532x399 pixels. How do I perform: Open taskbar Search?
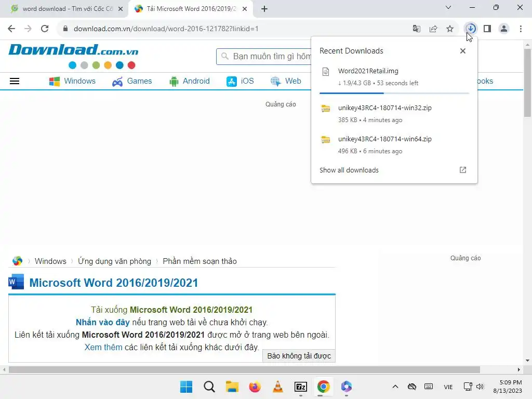[x=209, y=387]
